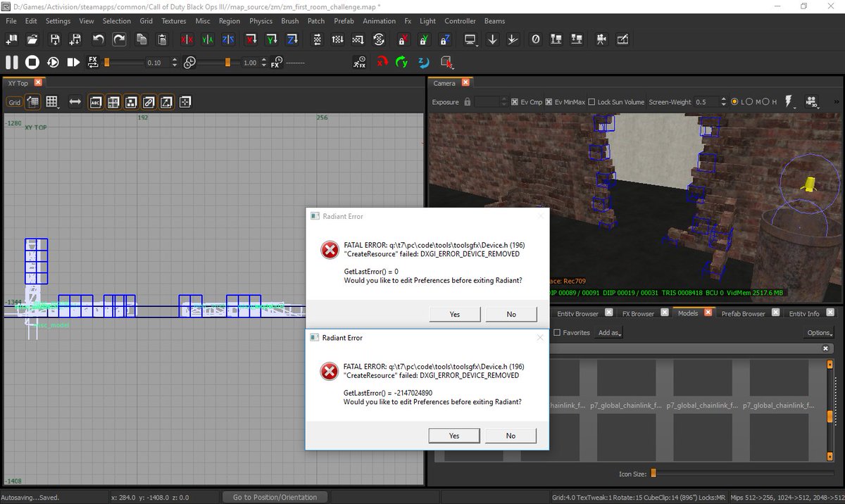
Task: Click the exposure lock icon
Action: (466, 102)
